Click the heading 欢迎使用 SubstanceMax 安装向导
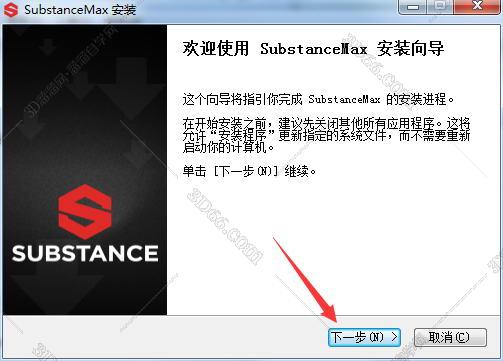503x361 pixels. point(313,49)
